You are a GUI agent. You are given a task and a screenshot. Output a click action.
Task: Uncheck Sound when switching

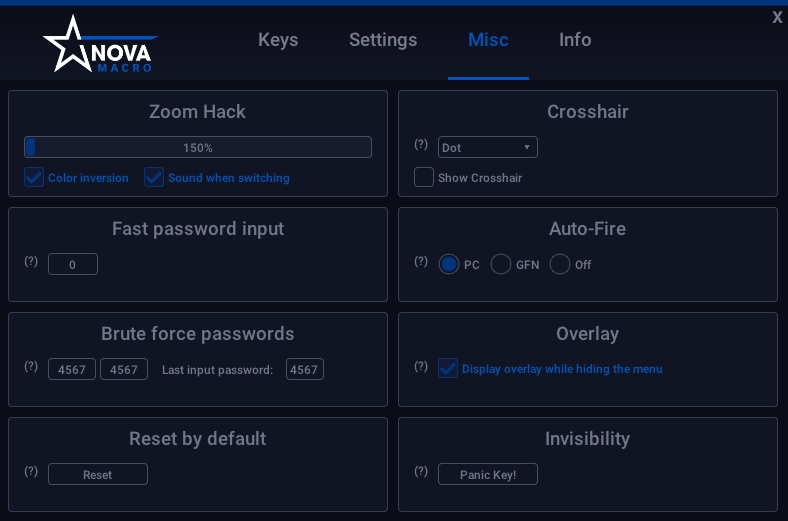[x=154, y=178]
